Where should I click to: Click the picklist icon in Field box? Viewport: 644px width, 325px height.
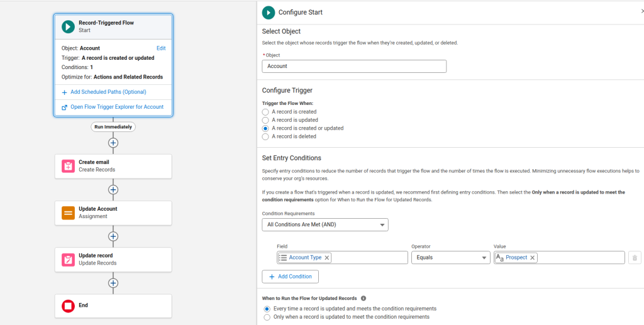click(283, 258)
